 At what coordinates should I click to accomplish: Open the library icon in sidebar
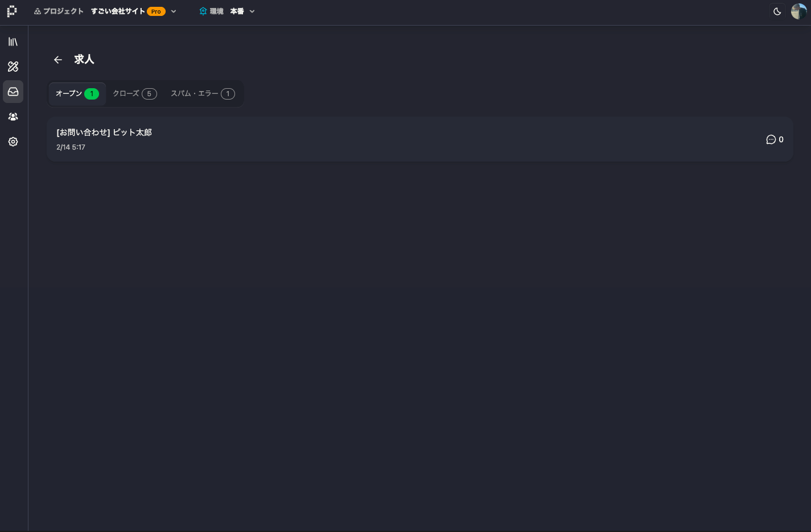click(x=13, y=42)
